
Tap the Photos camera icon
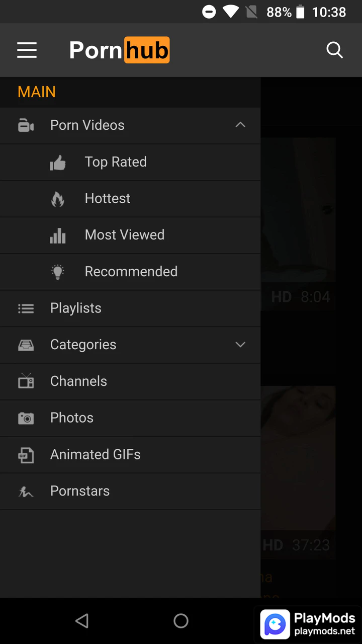(x=26, y=418)
